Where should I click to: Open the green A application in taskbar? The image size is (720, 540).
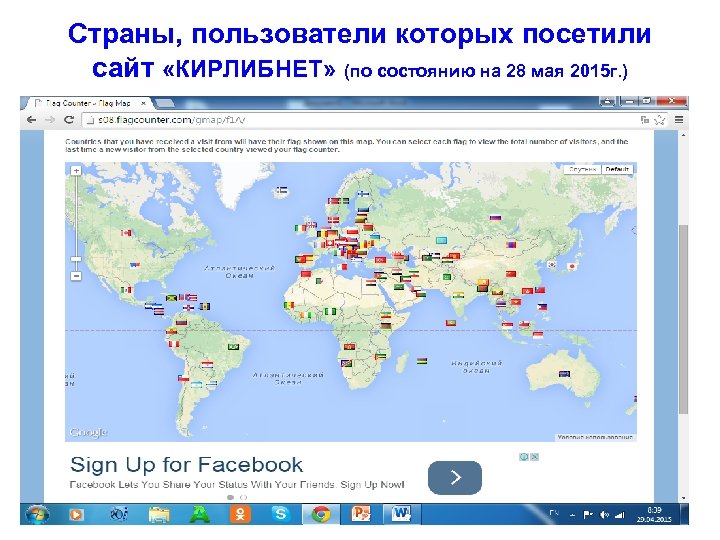[200, 514]
